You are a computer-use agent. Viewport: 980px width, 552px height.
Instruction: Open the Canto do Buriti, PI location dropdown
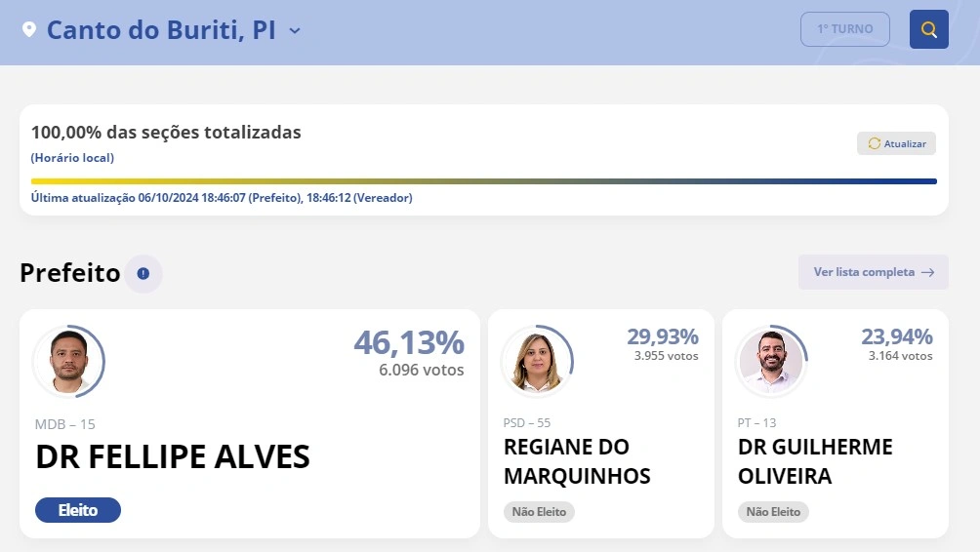coord(161,30)
